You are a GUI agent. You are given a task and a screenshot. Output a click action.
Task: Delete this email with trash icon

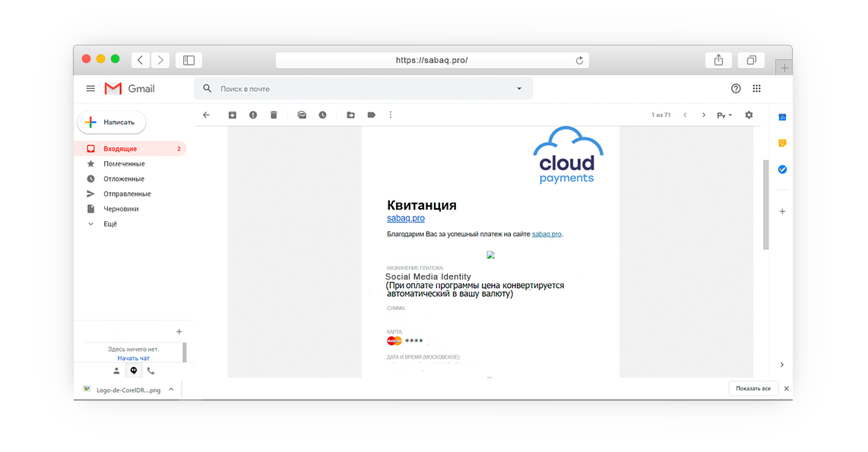point(274,115)
